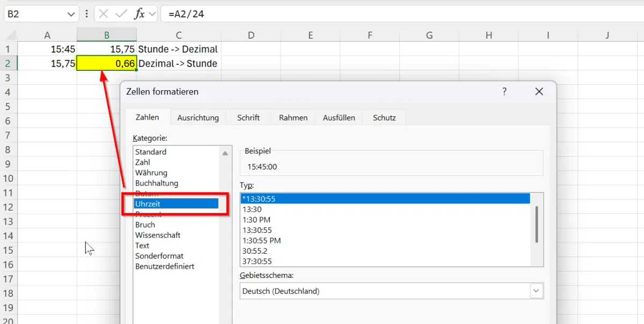Click the yellow highlighted cell B2

[107, 63]
